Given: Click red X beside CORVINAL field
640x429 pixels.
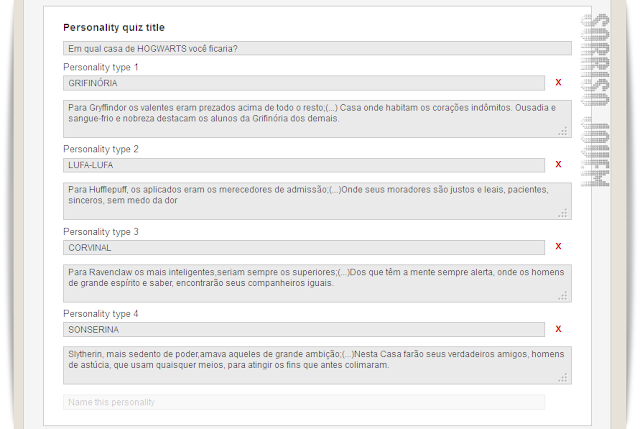Looking at the screenshot, I should tap(558, 247).
